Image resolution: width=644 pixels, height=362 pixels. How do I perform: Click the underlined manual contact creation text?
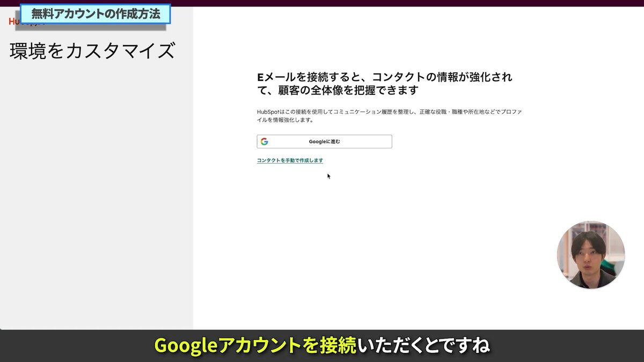pos(290,160)
